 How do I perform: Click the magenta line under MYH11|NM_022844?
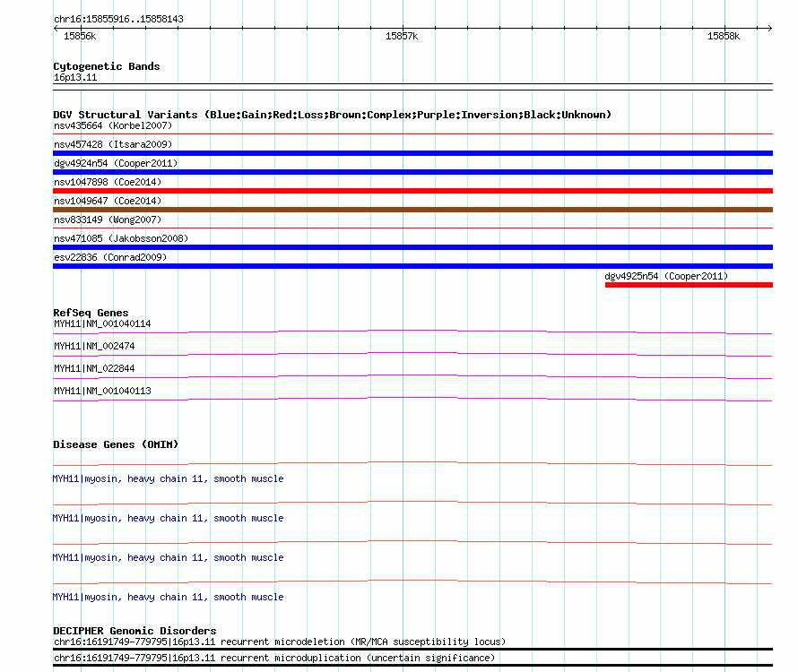[x=412, y=377]
